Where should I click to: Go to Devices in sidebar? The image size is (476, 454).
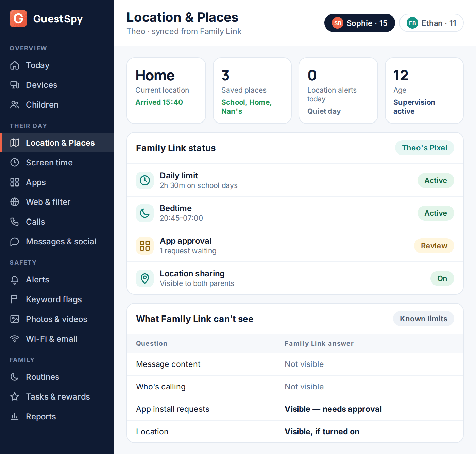(57, 85)
